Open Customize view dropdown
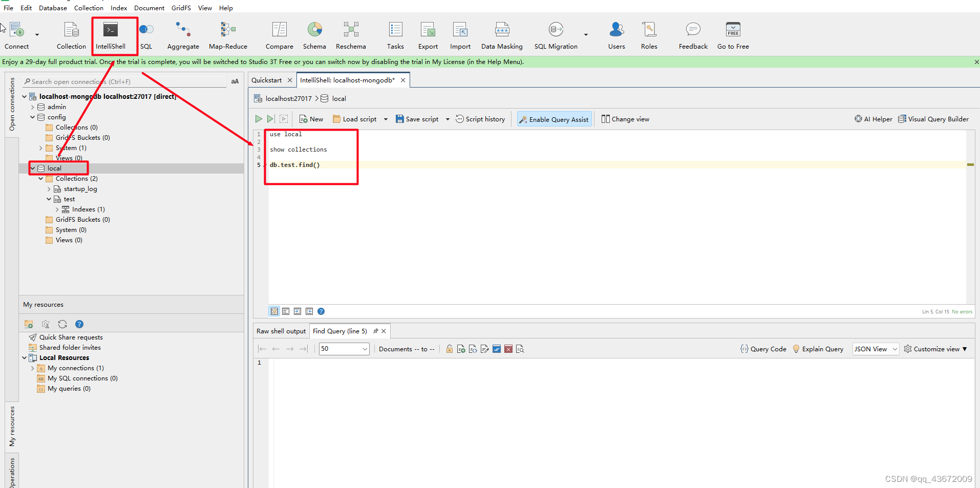The image size is (980, 488). (935, 349)
